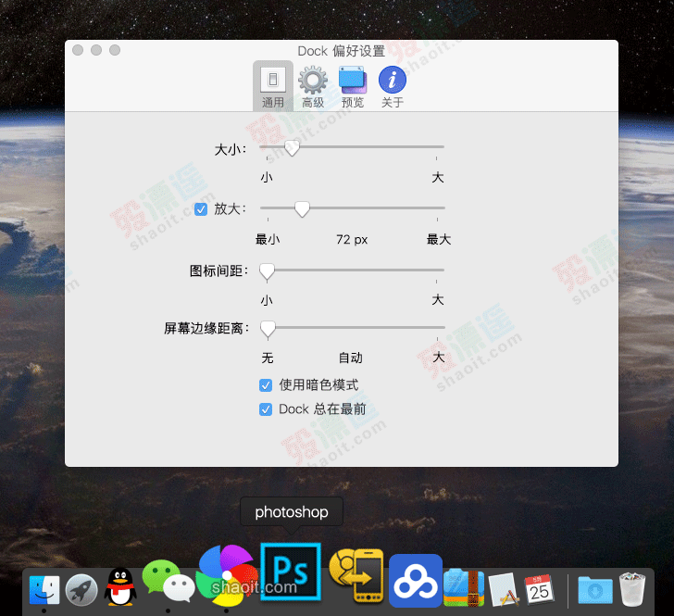674x616 pixels.
Task: Open the yellow phone transfer app in Dock
Action: pos(356,575)
